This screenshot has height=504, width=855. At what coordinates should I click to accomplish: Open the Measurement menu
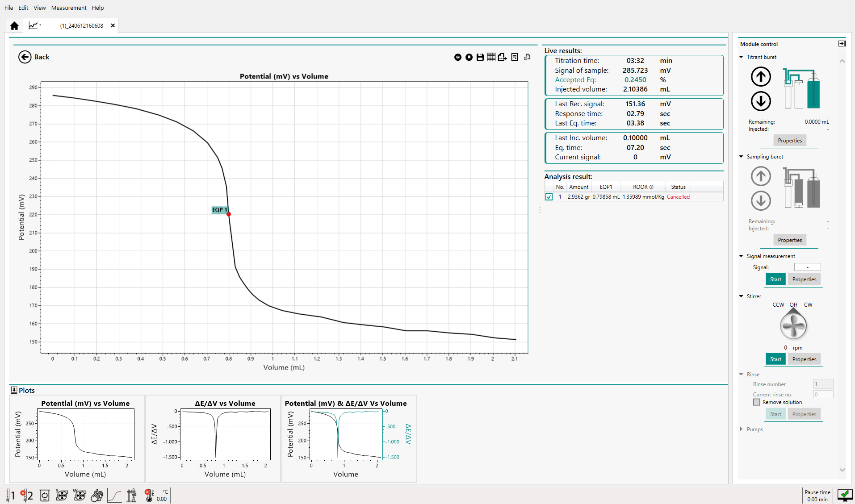pos(69,8)
